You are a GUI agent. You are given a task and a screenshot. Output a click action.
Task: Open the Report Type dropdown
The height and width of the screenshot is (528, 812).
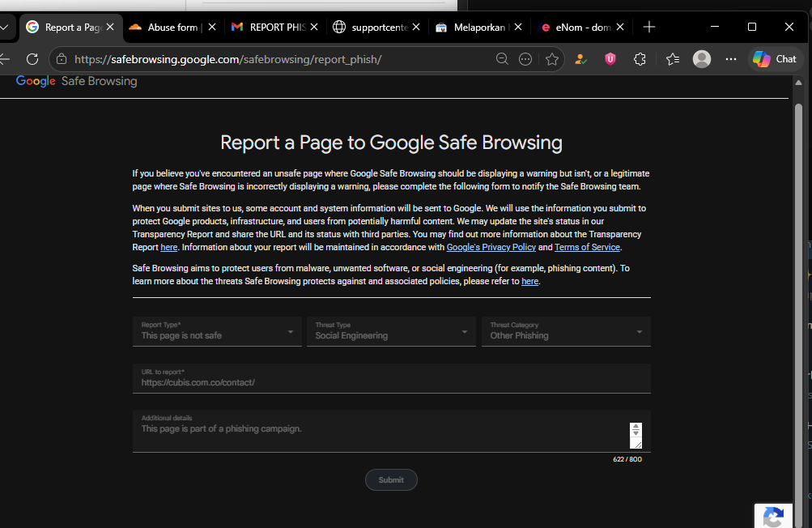point(217,331)
